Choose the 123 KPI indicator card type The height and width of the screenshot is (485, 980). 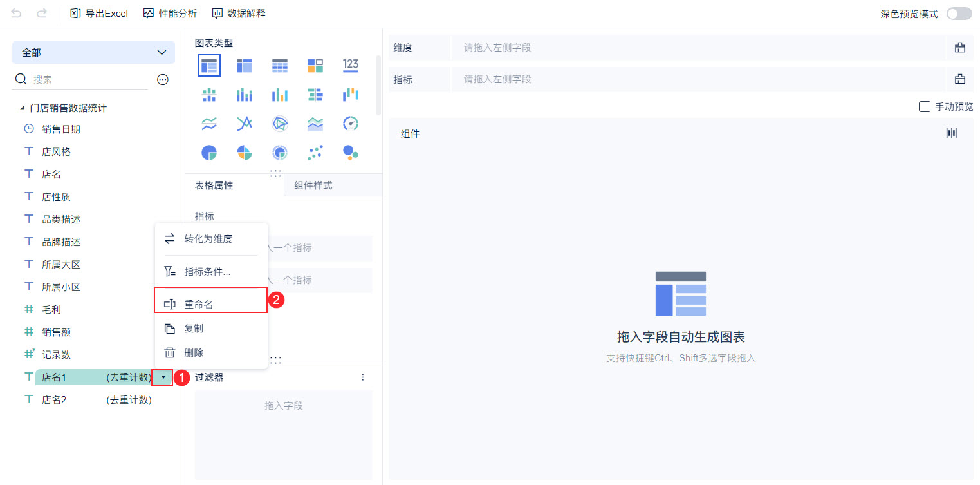click(351, 64)
